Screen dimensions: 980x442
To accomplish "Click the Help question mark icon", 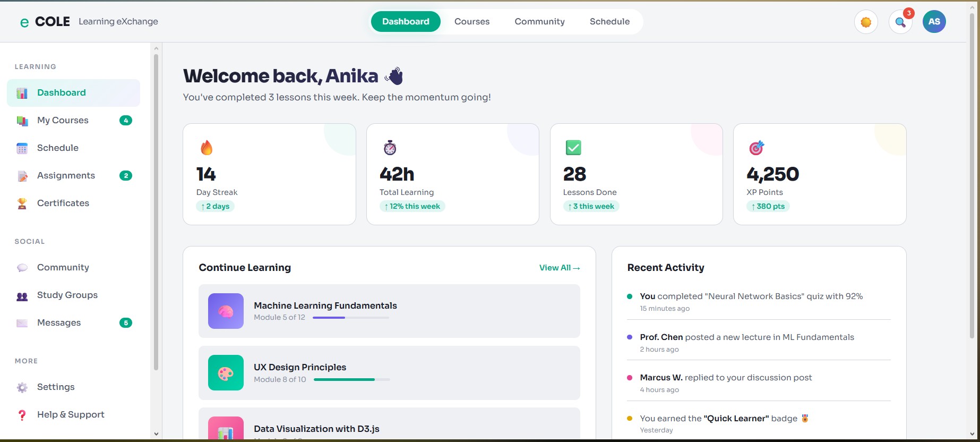I will [x=22, y=415].
